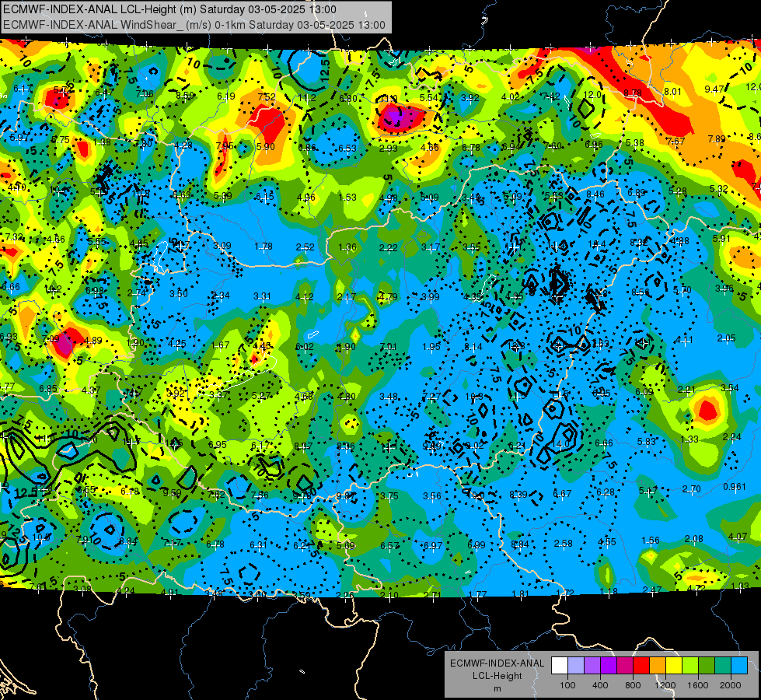Click the legend unit label 'm'
The width and height of the screenshot is (761, 700).
point(497,688)
